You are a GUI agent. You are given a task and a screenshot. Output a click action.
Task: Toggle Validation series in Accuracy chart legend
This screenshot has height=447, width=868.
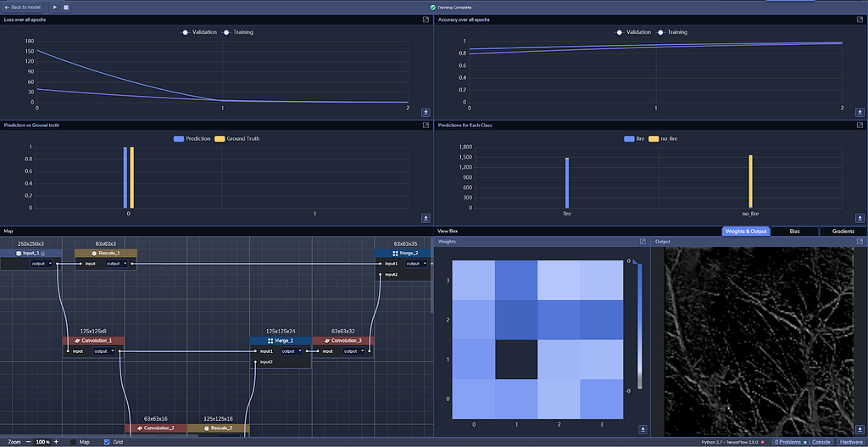pyautogui.click(x=632, y=32)
